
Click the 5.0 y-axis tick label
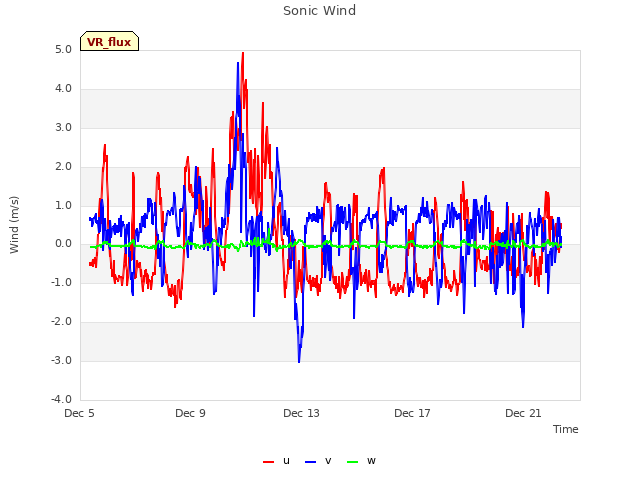(x=63, y=49)
